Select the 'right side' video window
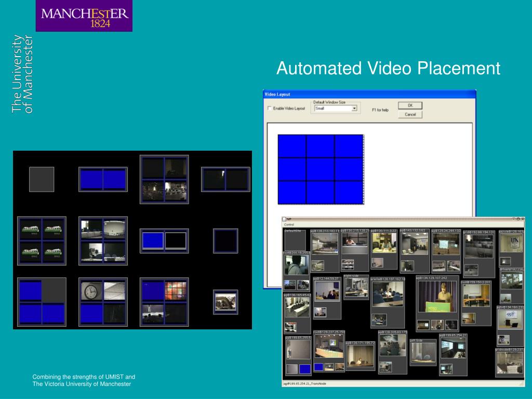This screenshot has height=399, width=532. pos(356,287)
